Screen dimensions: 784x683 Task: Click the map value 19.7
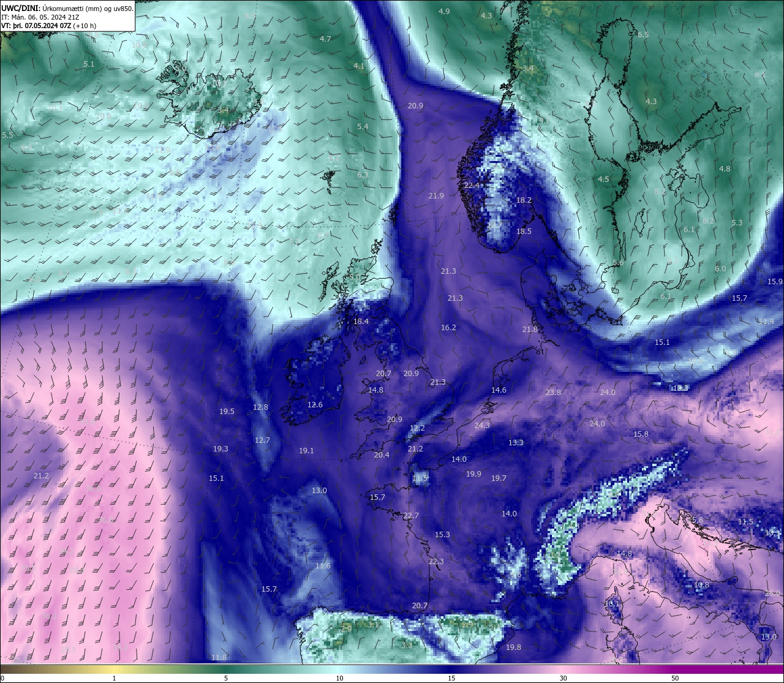(x=499, y=478)
